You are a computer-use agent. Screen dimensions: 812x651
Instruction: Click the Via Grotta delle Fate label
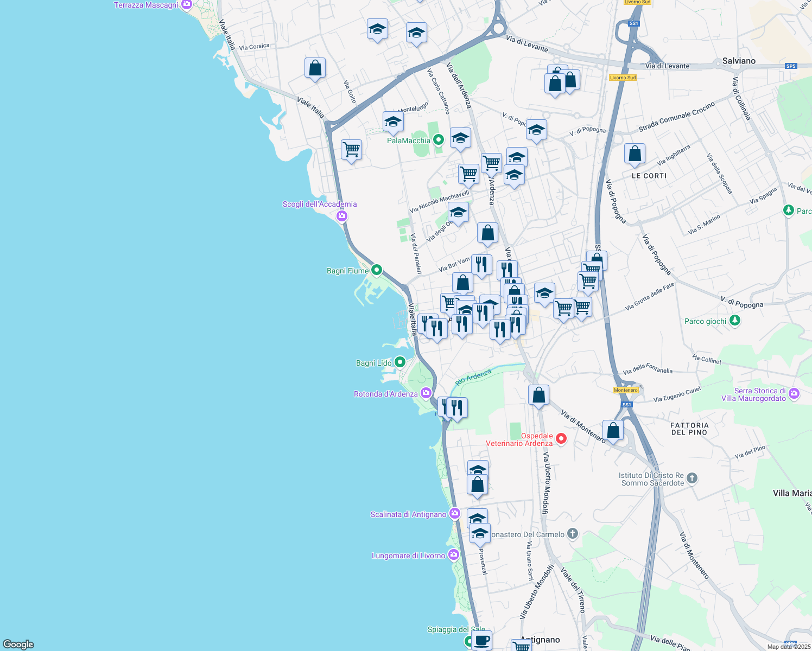650,296
